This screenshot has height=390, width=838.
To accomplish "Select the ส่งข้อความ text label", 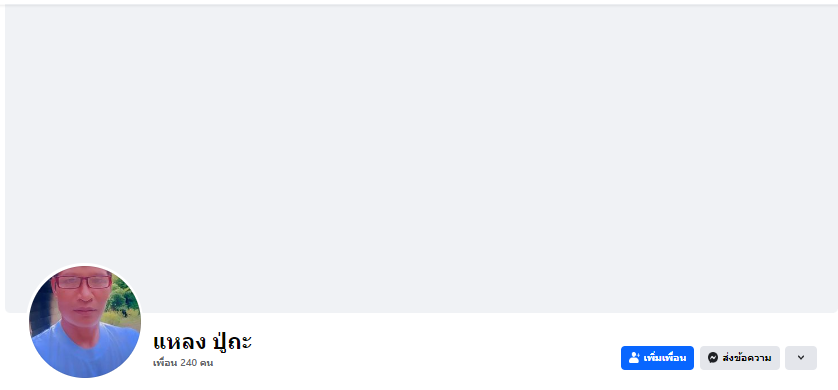I will click(x=746, y=357).
